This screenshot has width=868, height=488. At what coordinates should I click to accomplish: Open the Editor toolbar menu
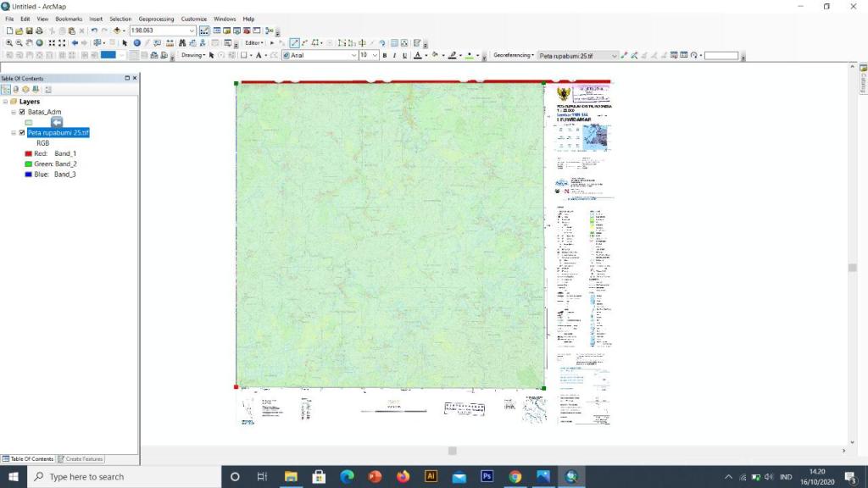pyautogui.click(x=255, y=42)
